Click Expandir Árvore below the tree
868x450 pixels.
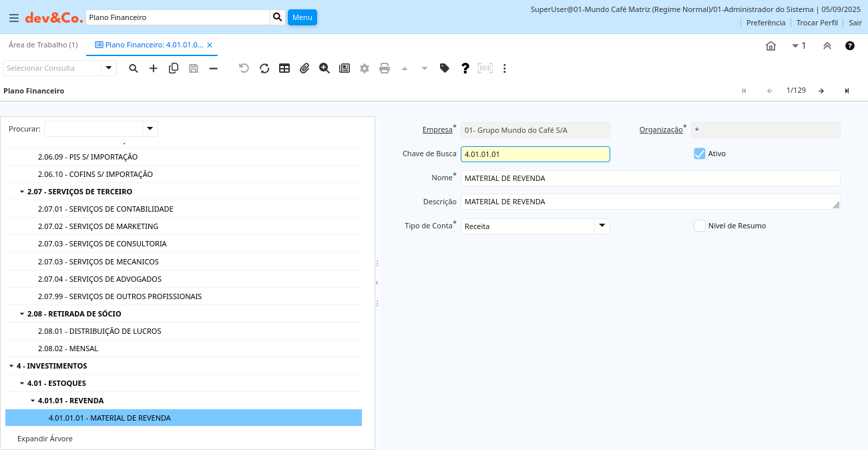point(45,439)
